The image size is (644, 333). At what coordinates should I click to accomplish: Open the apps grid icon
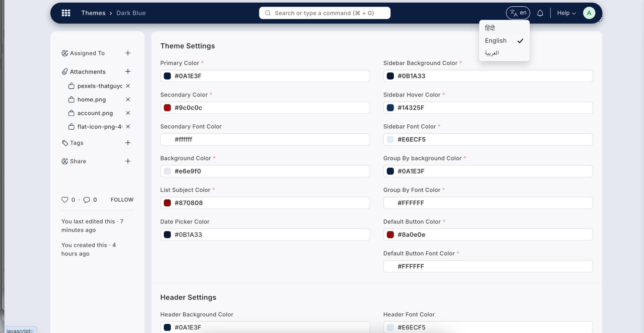pyautogui.click(x=66, y=13)
